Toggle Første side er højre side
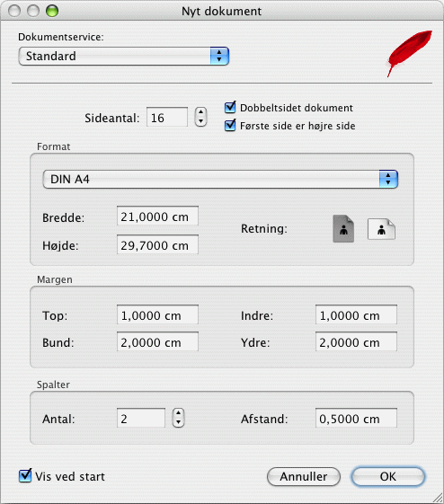The width and height of the screenshot is (444, 504). [230, 125]
